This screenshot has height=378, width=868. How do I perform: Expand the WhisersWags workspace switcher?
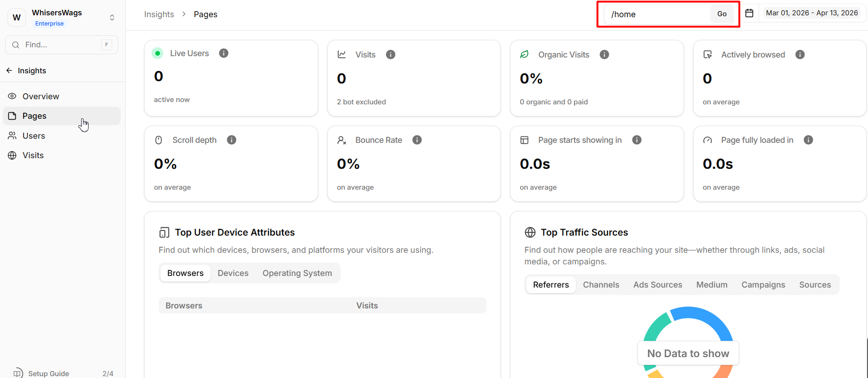[112, 18]
